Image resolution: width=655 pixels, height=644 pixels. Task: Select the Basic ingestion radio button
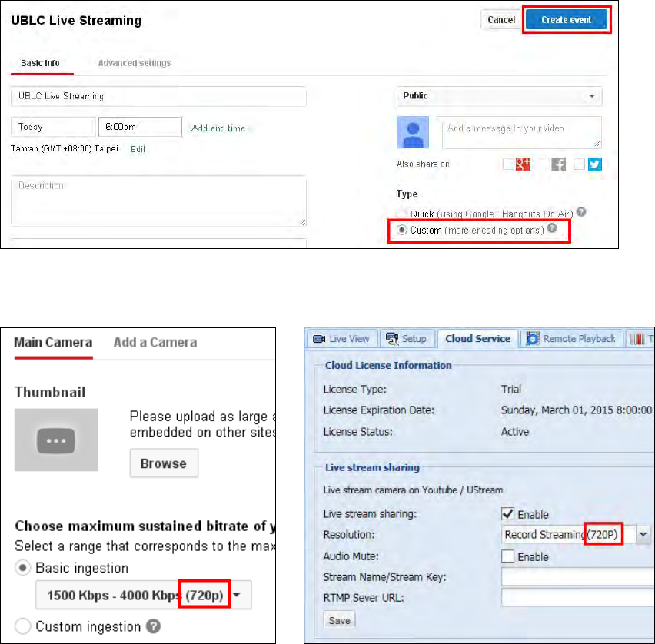click(x=22, y=568)
